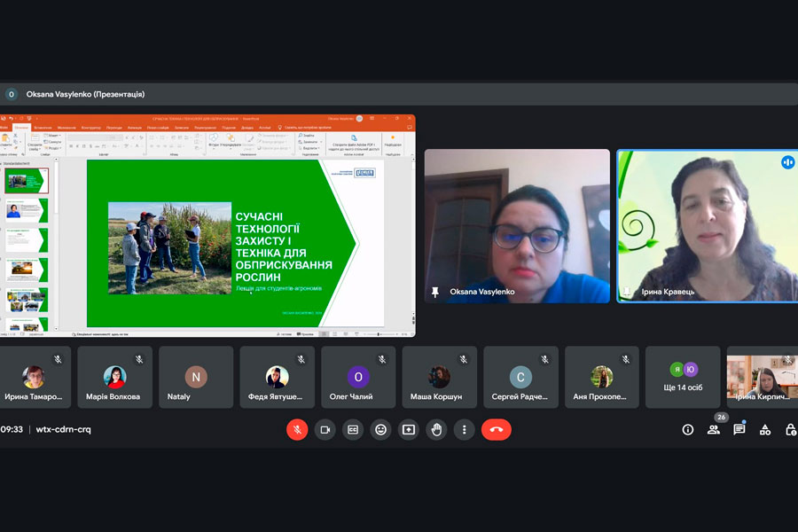798x532 pixels.
Task: Open emoji reactions in Meet toolbar
Action: (x=380, y=430)
